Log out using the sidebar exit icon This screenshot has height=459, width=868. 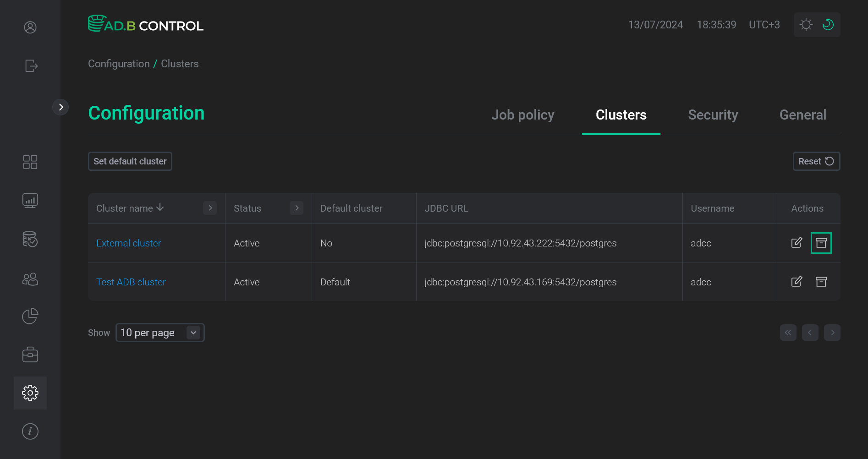point(30,66)
